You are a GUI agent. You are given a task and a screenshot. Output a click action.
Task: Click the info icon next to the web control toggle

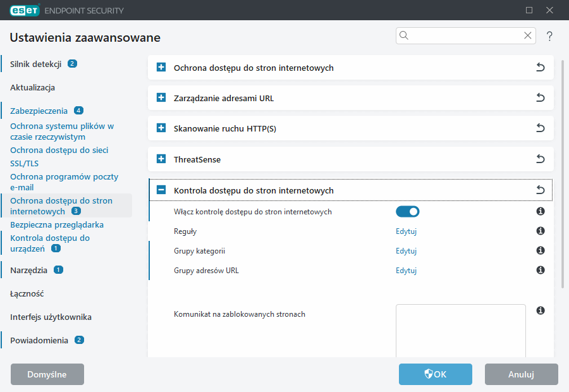coord(541,211)
